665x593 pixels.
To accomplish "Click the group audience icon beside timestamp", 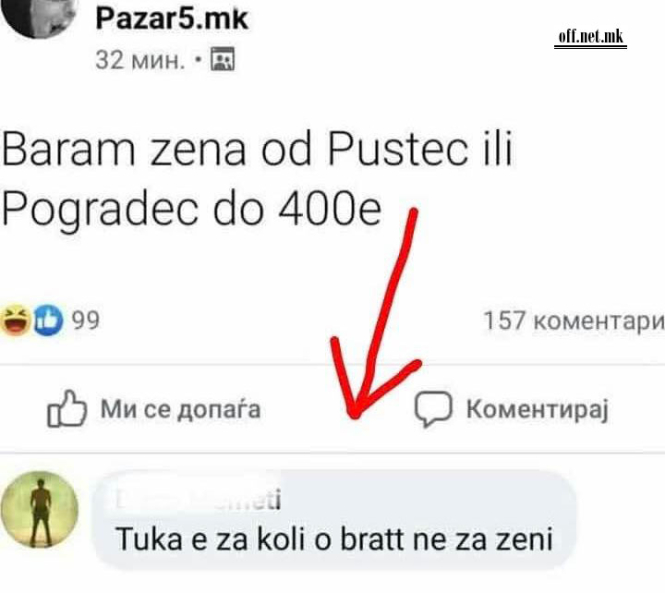I will pos(223,59).
